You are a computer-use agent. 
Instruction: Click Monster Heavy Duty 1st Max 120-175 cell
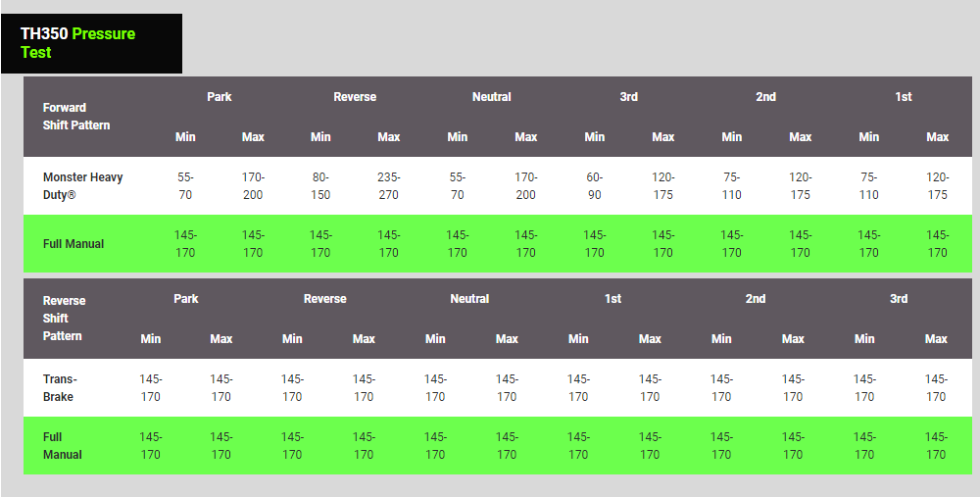pyautogui.click(x=938, y=186)
